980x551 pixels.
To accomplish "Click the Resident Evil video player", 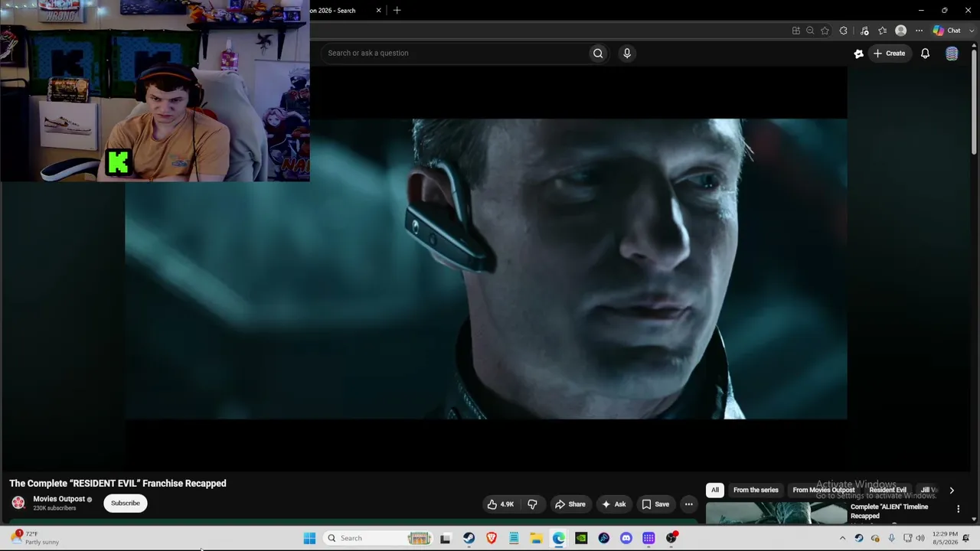I will pos(486,269).
